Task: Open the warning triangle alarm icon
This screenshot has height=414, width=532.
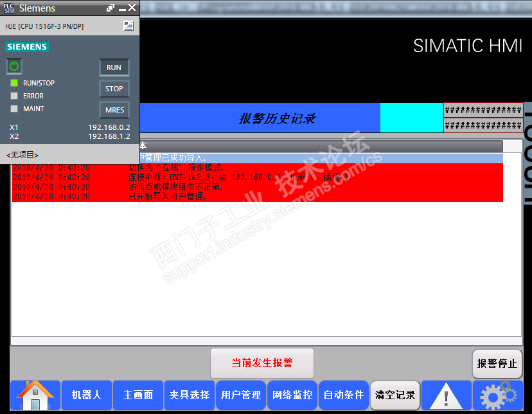Action: pyautogui.click(x=446, y=395)
